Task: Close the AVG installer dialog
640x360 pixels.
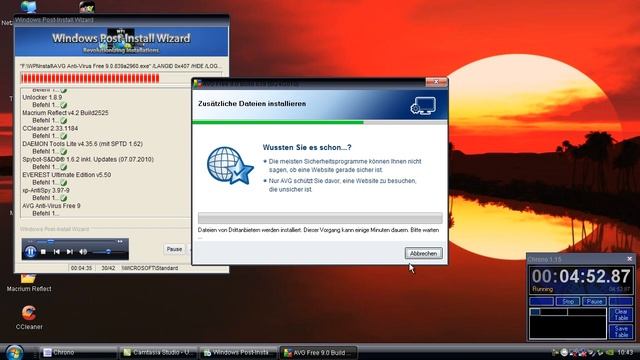Action: click(436, 82)
